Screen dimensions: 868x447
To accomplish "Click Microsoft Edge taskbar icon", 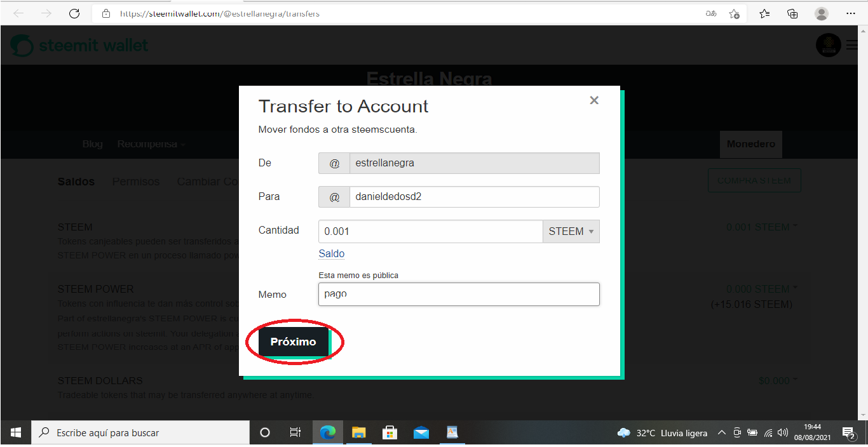I will [328, 432].
